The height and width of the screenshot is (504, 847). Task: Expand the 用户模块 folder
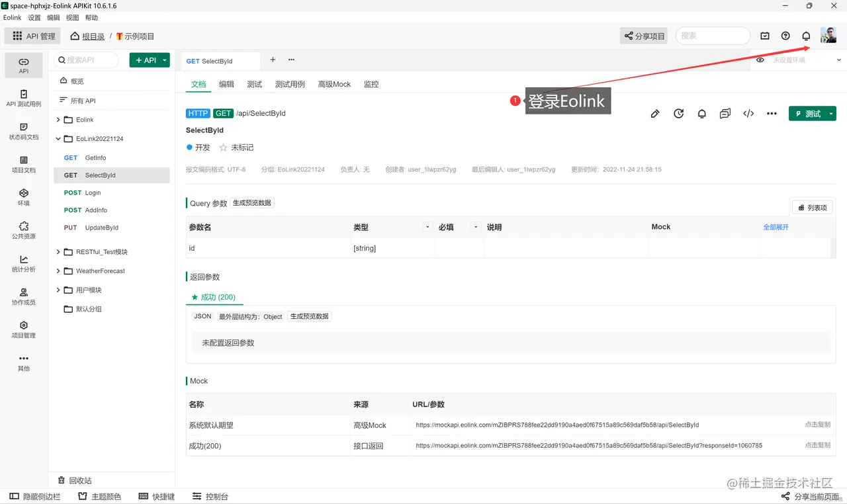[58, 290]
